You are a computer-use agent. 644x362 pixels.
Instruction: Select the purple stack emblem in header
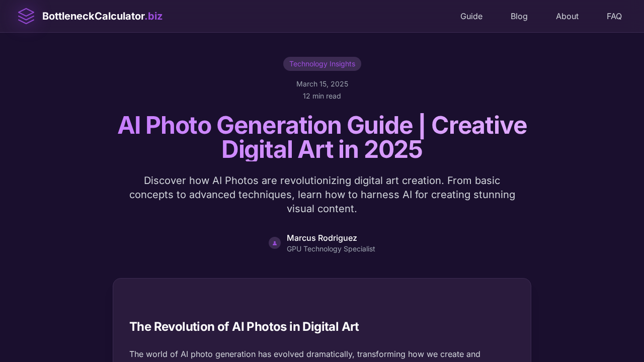tap(26, 16)
